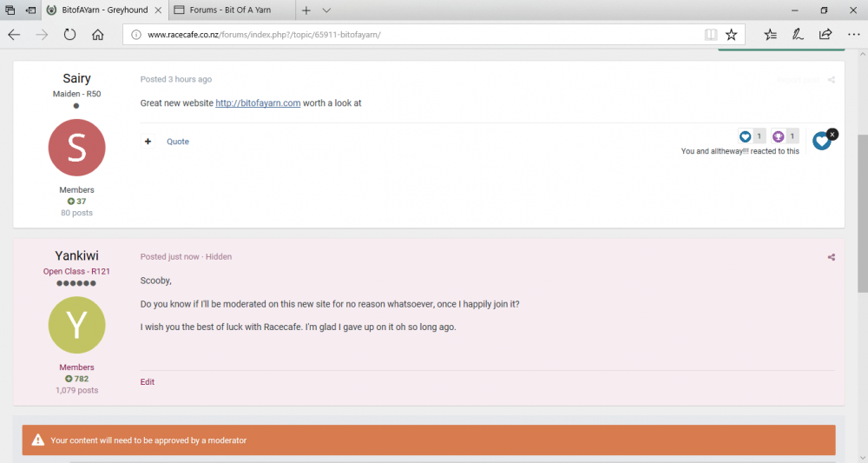Click the share icon on Sairy's post
Viewport: 868px width, 463px height.
(831, 80)
